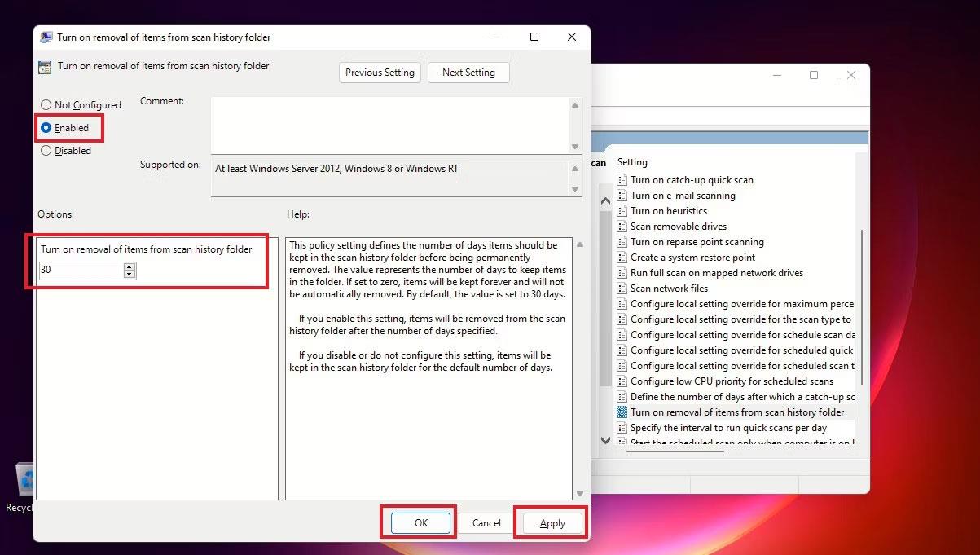Click the icon next to Create a system restore point
980x555 pixels.
pyautogui.click(x=622, y=258)
